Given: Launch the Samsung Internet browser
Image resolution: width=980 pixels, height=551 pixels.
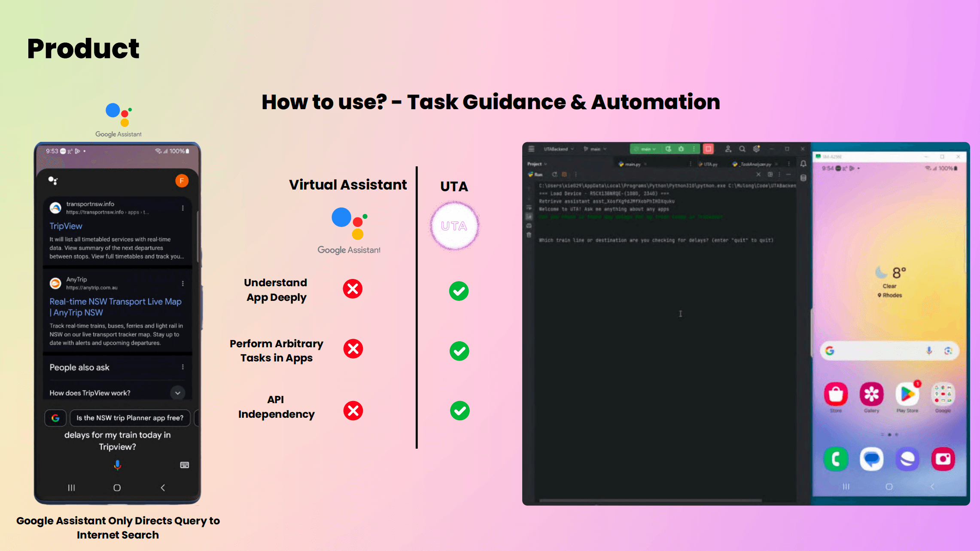Looking at the screenshot, I should click(908, 459).
